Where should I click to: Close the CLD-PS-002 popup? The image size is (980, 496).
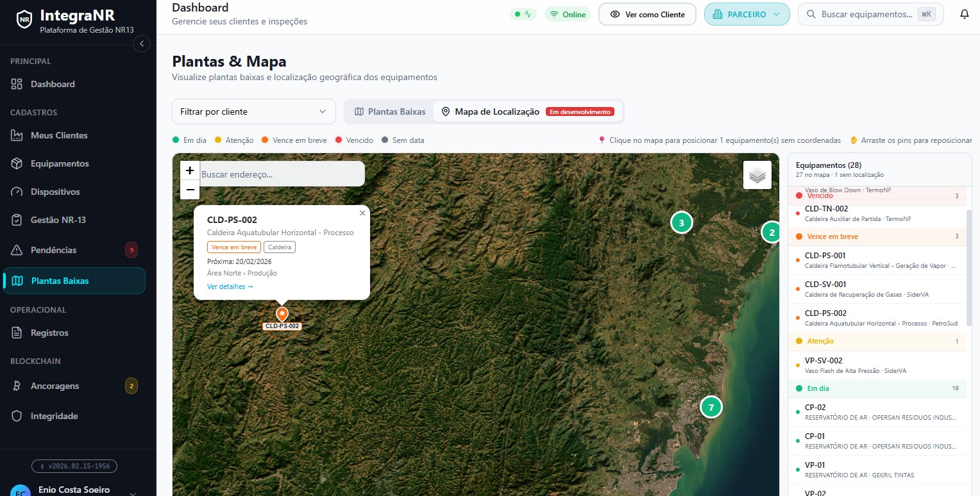coord(362,213)
